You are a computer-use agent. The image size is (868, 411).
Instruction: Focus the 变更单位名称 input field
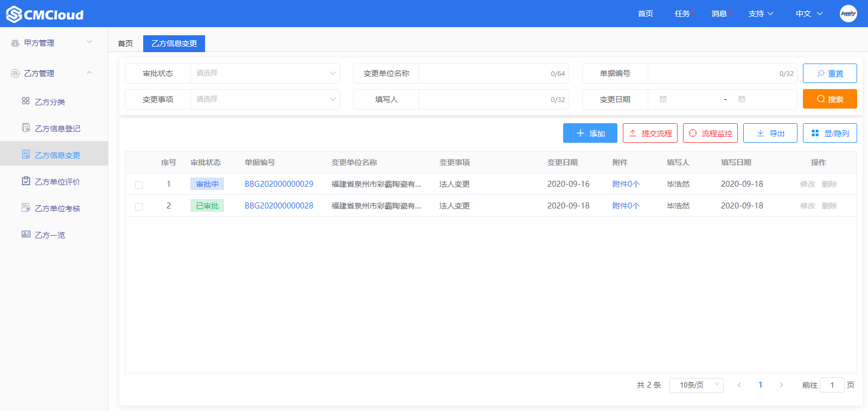coord(494,73)
